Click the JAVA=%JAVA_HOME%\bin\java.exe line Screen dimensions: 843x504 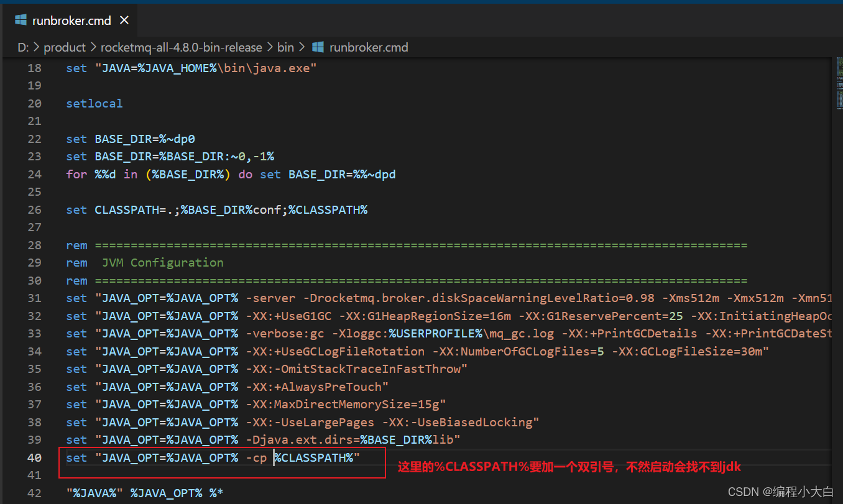click(x=191, y=68)
